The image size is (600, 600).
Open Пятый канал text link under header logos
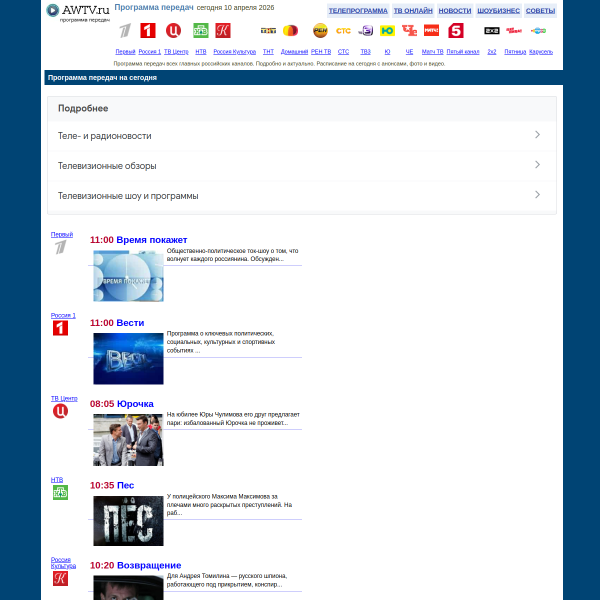(463, 52)
